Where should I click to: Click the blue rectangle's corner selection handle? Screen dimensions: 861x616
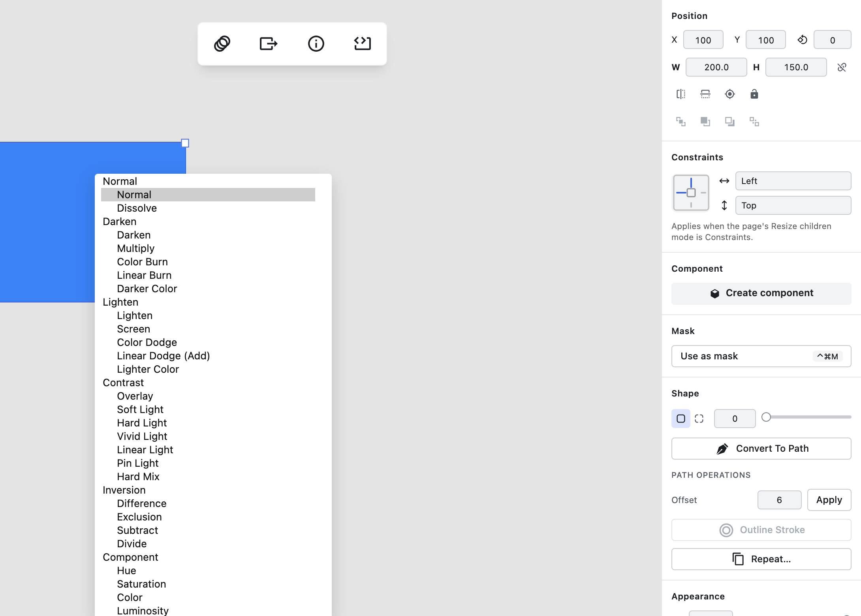185,143
